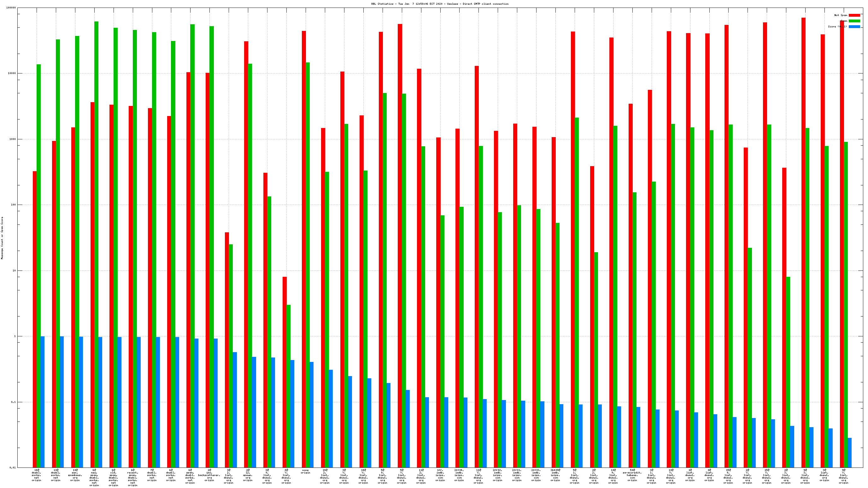Viewport: 868px width, 488px height.
Task: Click the red Not Spam legend swatch
Action: coord(854,15)
